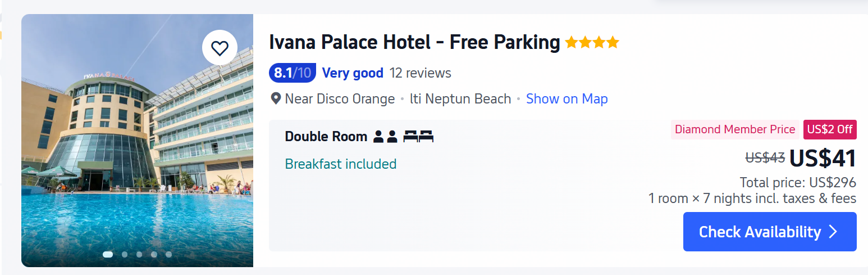Click the US$2 Off discount tag
This screenshot has width=868, height=275.
(x=829, y=129)
